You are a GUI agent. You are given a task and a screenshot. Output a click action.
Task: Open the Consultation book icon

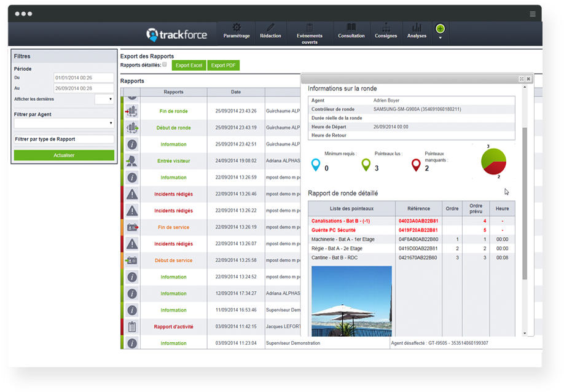pos(351,28)
